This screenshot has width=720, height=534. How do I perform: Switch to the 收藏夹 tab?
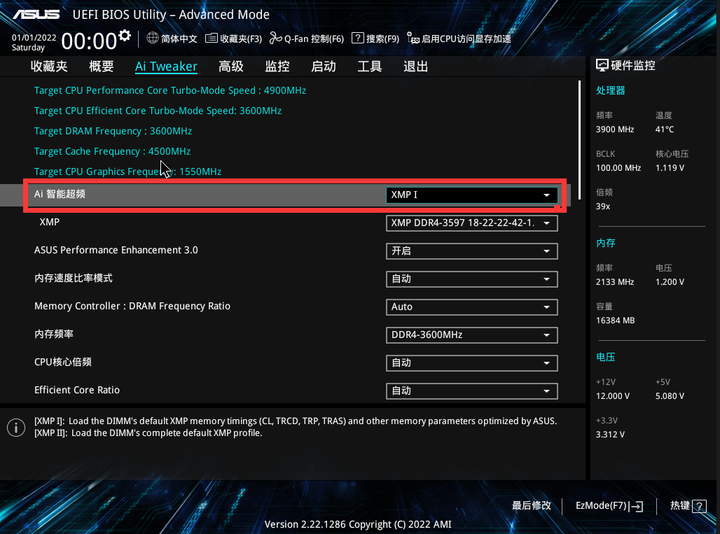click(x=49, y=67)
